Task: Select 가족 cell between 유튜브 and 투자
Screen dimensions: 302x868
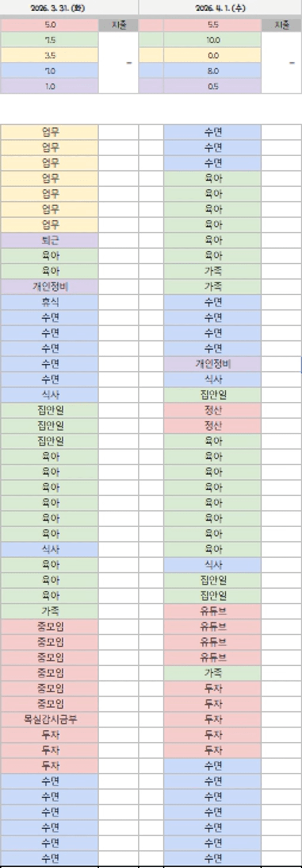Action: tap(213, 673)
